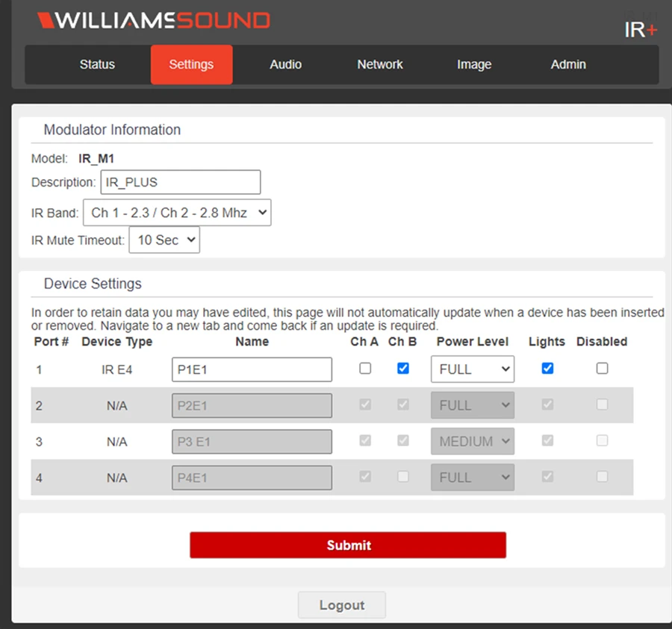
Task: Click the red Submit button
Action: (348, 545)
